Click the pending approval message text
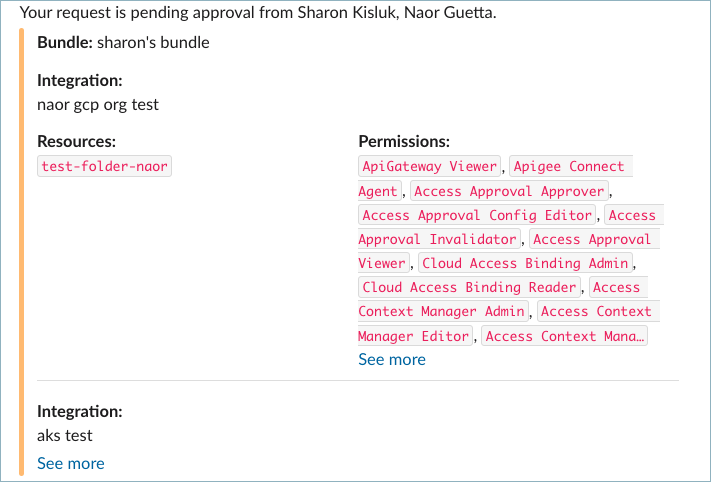 tap(257, 13)
